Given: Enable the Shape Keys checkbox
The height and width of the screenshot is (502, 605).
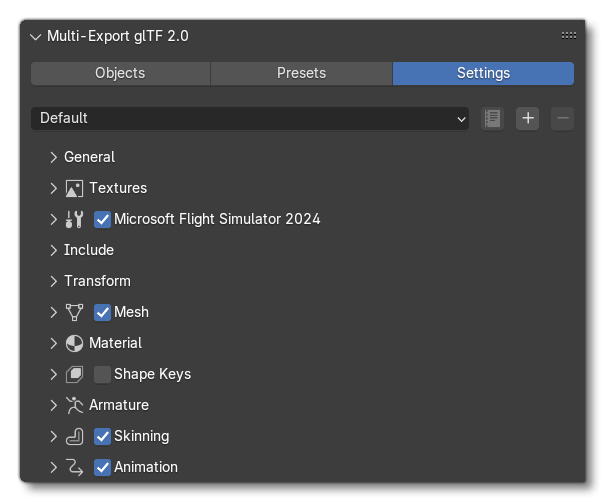Looking at the screenshot, I should tap(102, 375).
